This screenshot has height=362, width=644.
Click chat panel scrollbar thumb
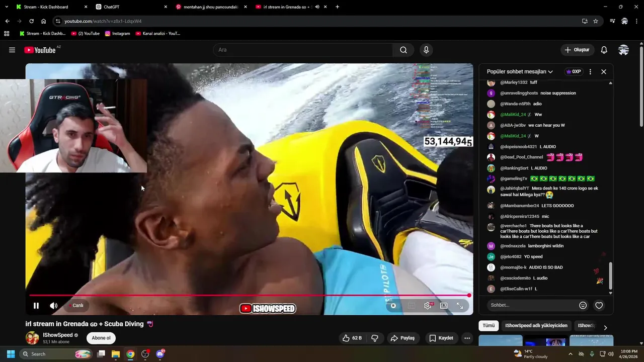point(610,276)
